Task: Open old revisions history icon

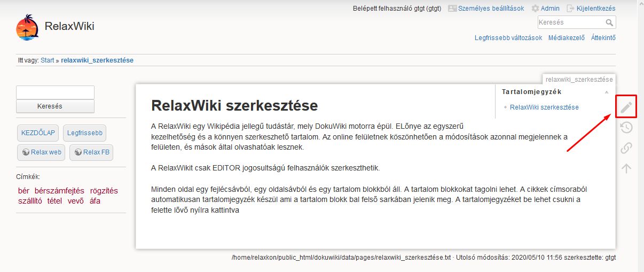Action: point(626,128)
